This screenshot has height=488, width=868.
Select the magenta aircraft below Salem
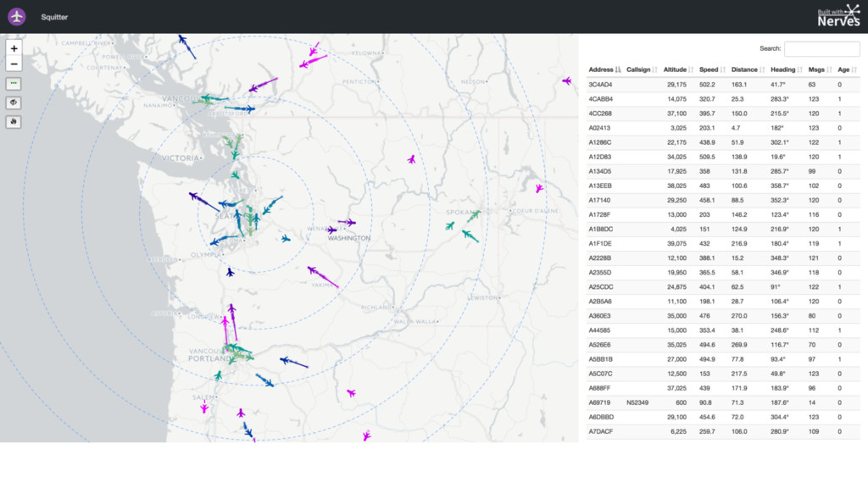pos(204,408)
